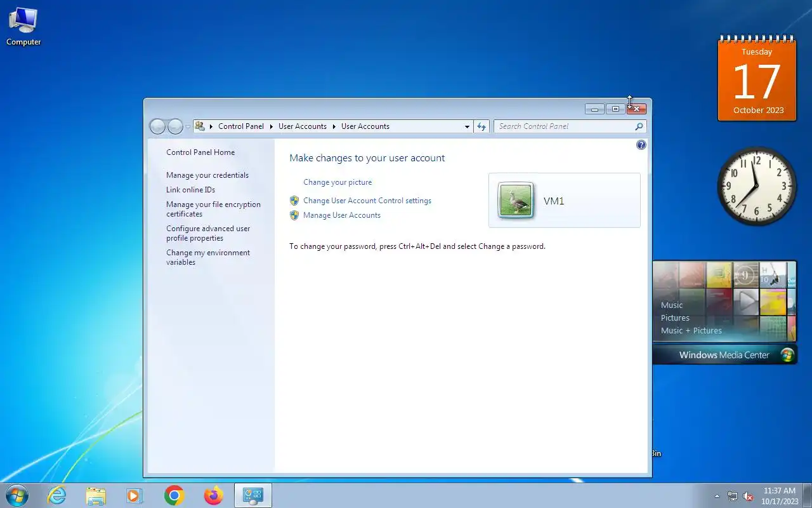The height and width of the screenshot is (508, 812).
Task: Click the Refresh button beside address bar
Action: click(481, 126)
